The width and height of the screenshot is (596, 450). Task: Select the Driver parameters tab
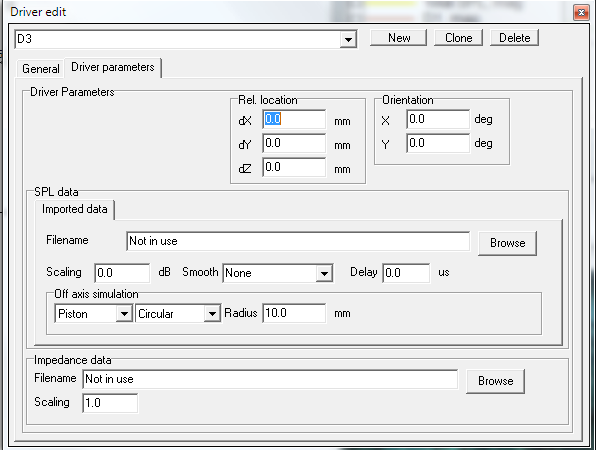(113, 67)
